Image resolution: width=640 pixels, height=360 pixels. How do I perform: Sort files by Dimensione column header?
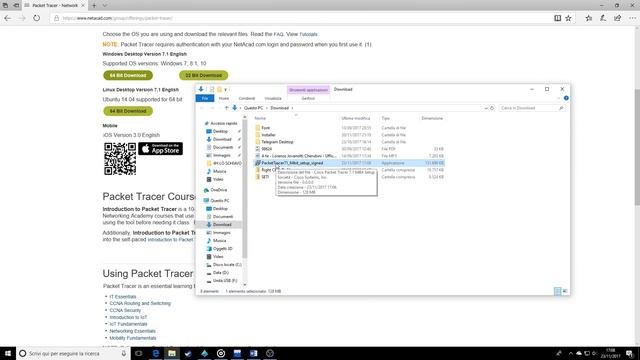coord(432,118)
